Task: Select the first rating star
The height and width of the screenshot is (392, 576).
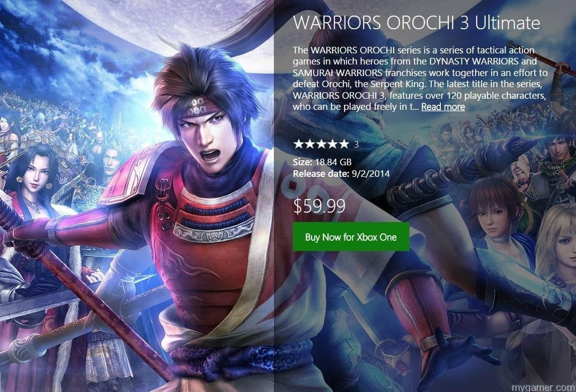Action: point(299,144)
